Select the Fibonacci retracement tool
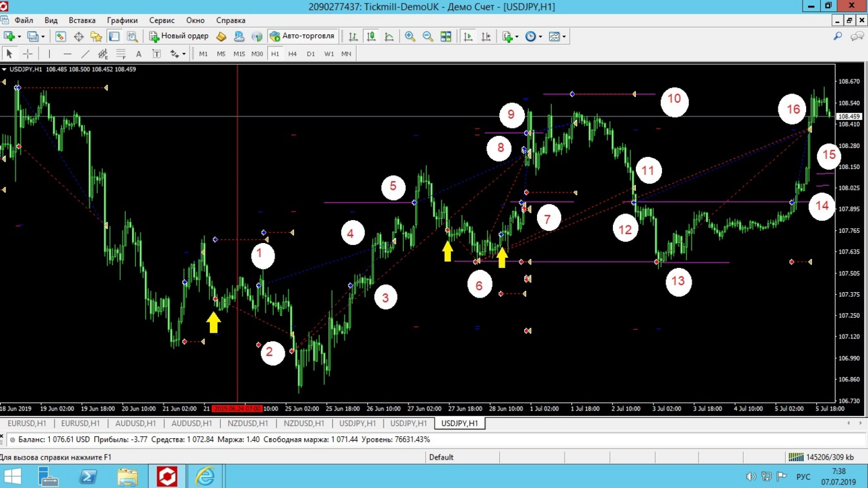Viewport: 868px width, 488px height. pyautogui.click(x=121, y=54)
